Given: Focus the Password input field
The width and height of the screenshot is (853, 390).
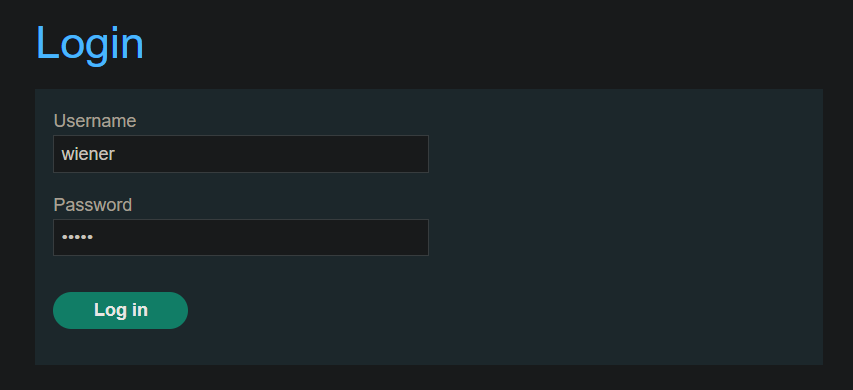Looking at the screenshot, I should [241, 237].
